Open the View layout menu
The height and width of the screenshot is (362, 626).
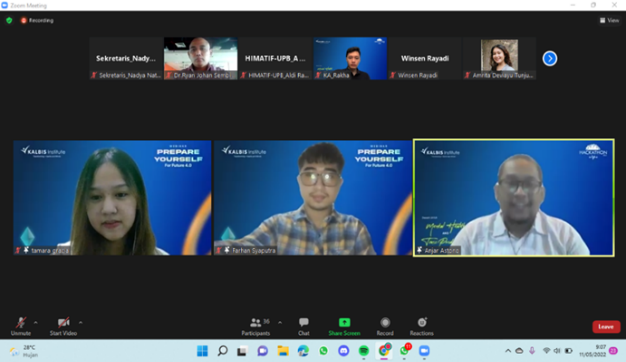(609, 20)
